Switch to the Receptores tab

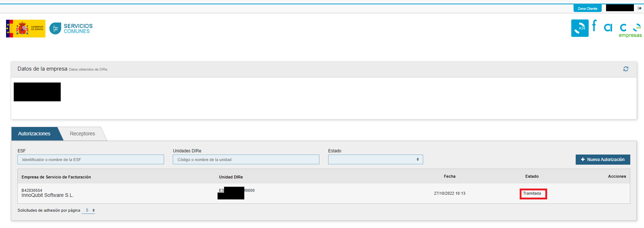[82, 134]
